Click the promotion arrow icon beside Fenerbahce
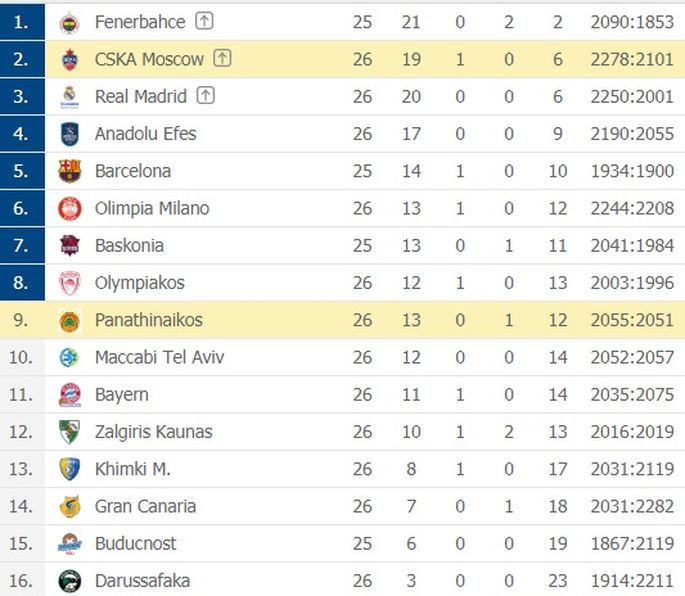 (x=204, y=21)
